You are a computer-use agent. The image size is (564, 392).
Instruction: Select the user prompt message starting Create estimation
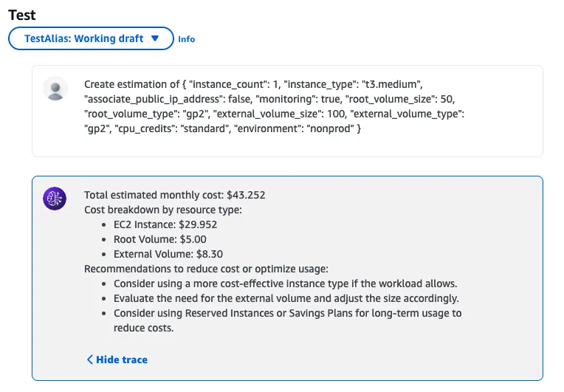(274, 106)
